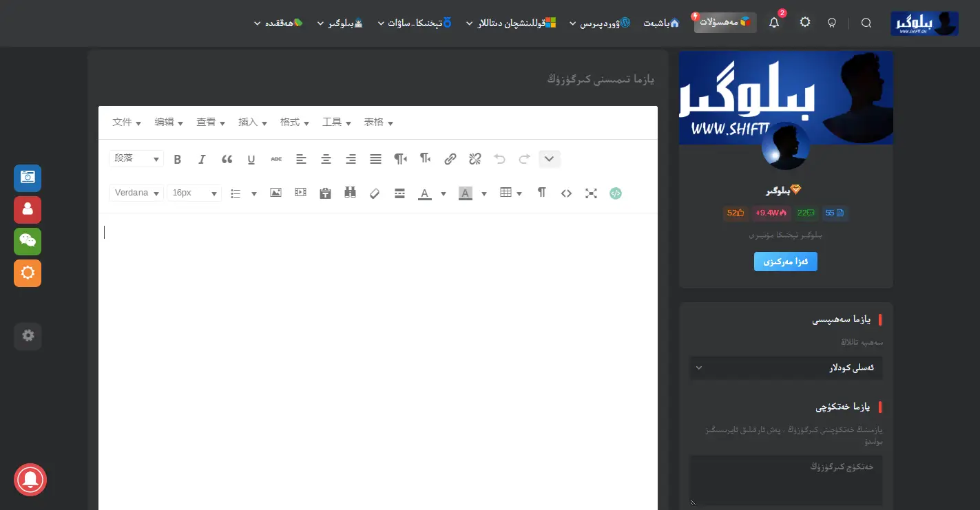Viewport: 980px width, 510px height.
Task: Toggle strikethrough formatting
Action: tap(276, 159)
